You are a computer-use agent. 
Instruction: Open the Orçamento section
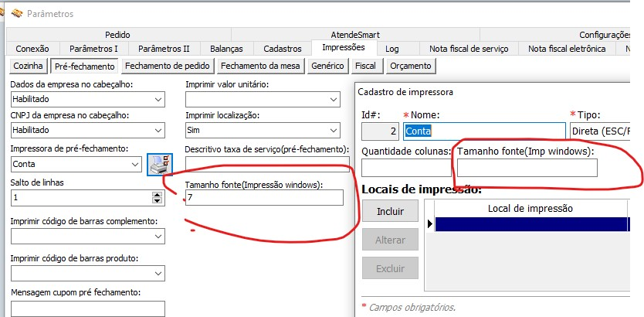click(411, 66)
